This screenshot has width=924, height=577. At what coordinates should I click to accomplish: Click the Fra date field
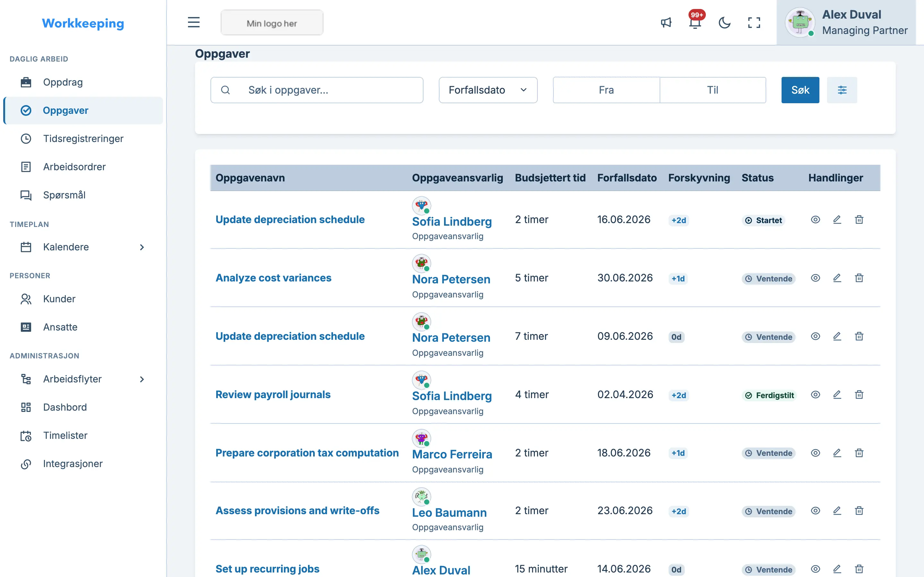click(x=606, y=90)
